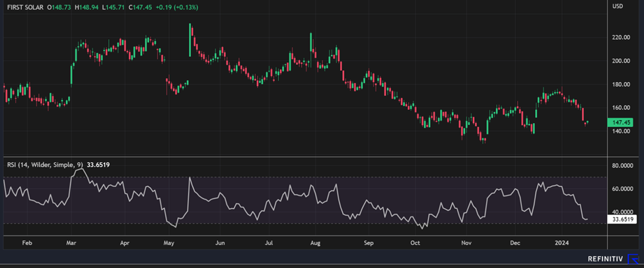Screen dimensions: 644x268
Task: Click the 80.0000 RSI axis label
Action: [624, 166]
